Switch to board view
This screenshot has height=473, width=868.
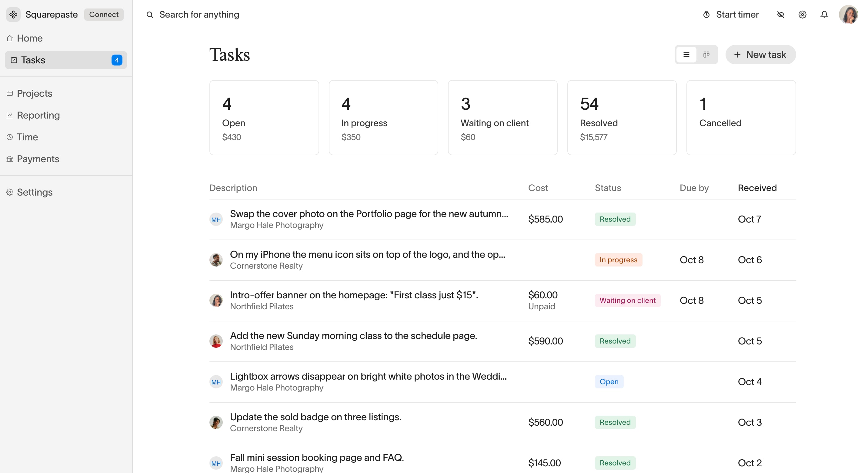click(706, 55)
